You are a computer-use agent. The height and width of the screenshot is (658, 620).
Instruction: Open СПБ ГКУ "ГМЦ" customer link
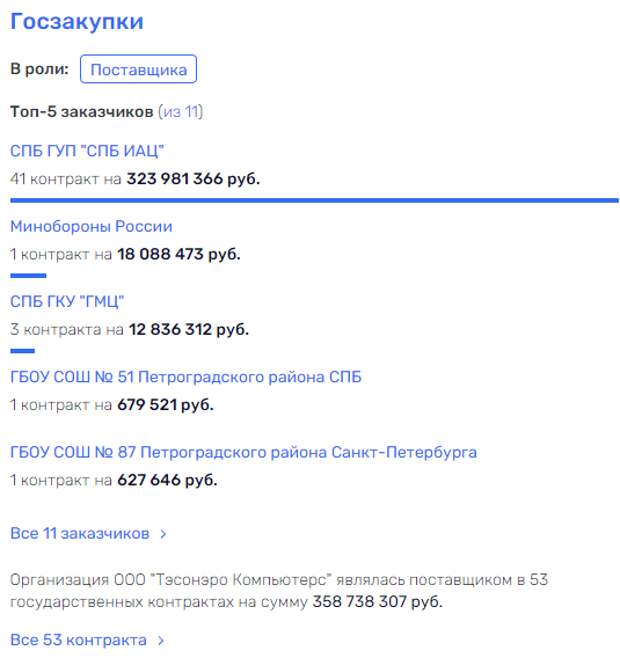(67, 302)
